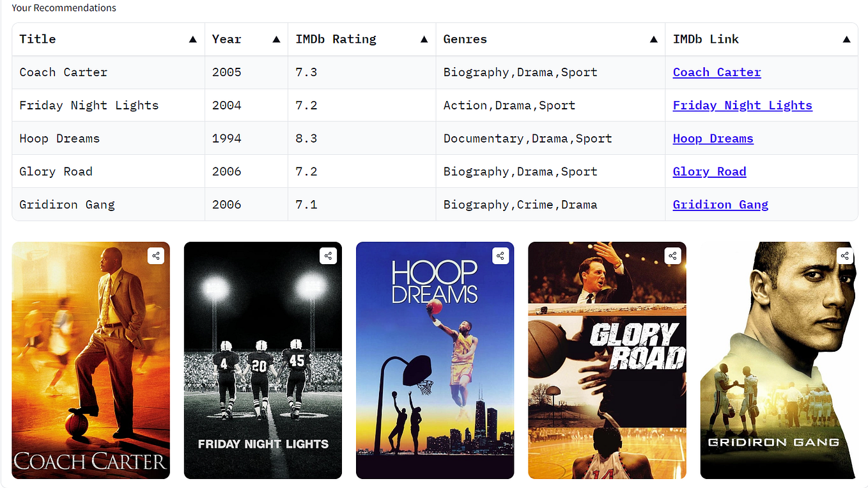Sort table by Year column arrow
Viewport: 868px width, 488px height.
click(276, 40)
